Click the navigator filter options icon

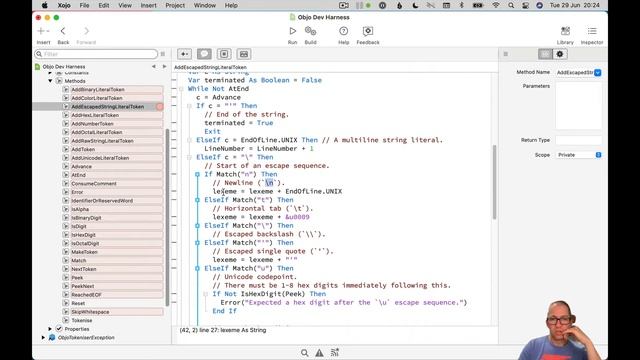coord(163,54)
